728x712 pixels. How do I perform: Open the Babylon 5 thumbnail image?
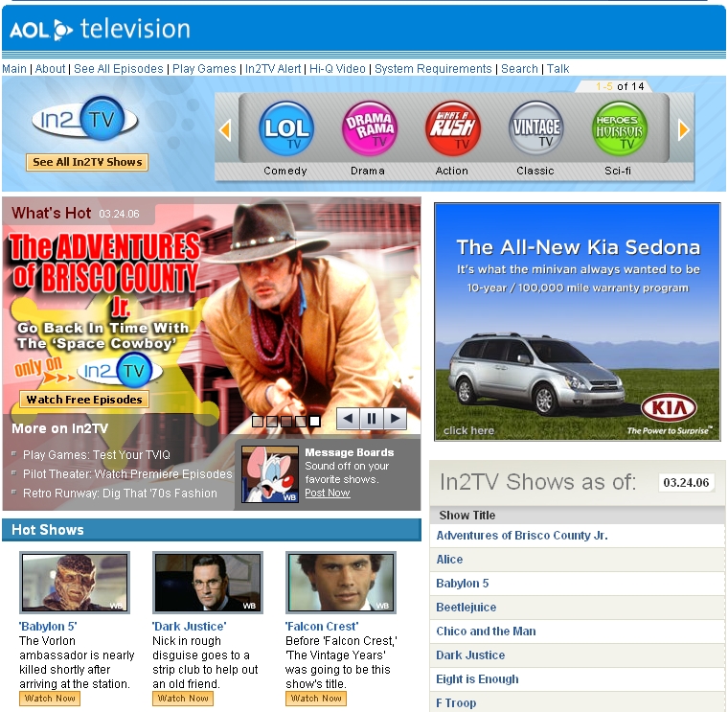[x=75, y=583]
